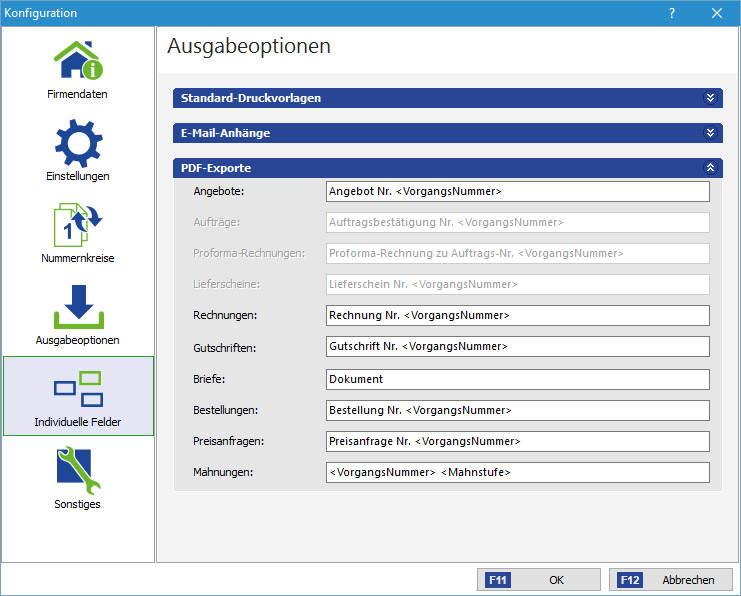The width and height of the screenshot is (741, 596).
Task: Open Individuelle Felder section icon
Action: pyautogui.click(x=78, y=389)
